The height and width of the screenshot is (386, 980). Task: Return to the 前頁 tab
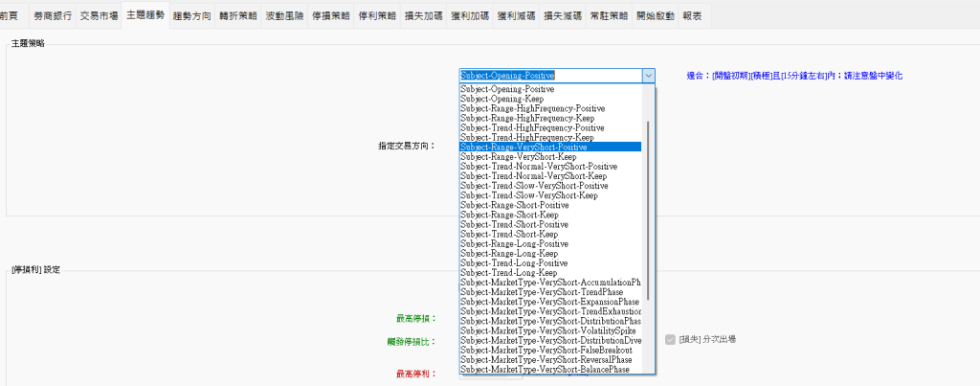(10, 16)
